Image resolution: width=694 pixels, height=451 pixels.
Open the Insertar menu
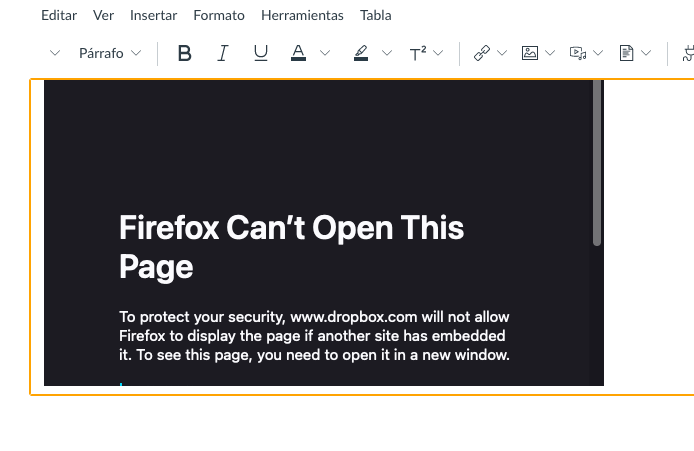[154, 15]
